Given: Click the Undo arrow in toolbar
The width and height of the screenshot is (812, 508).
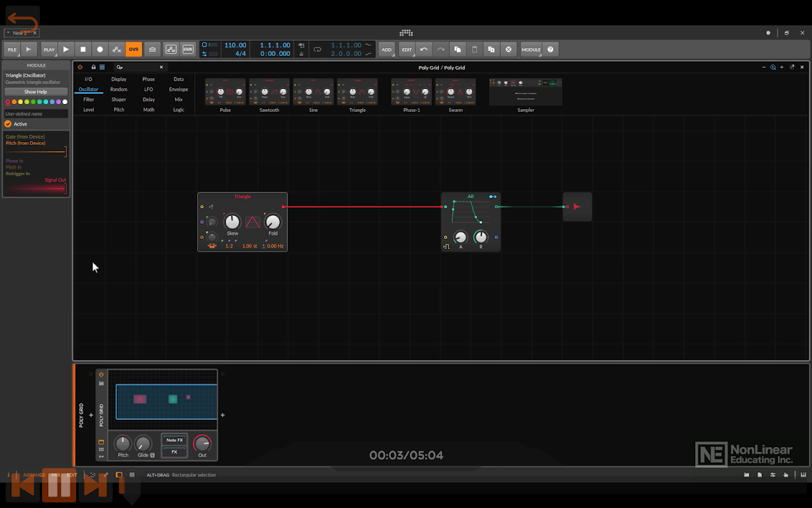Looking at the screenshot, I should click(x=424, y=50).
